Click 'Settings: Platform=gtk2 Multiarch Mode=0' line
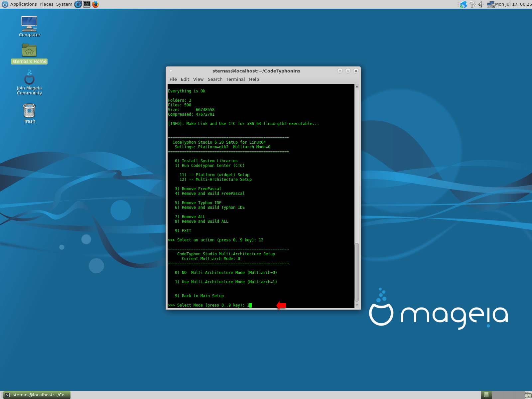Screen dimensions: 532x399 coord(222,147)
